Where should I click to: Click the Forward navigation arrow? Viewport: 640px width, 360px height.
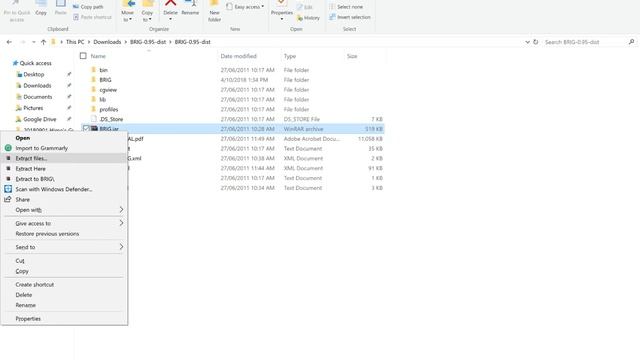pyautogui.click(x=22, y=42)
